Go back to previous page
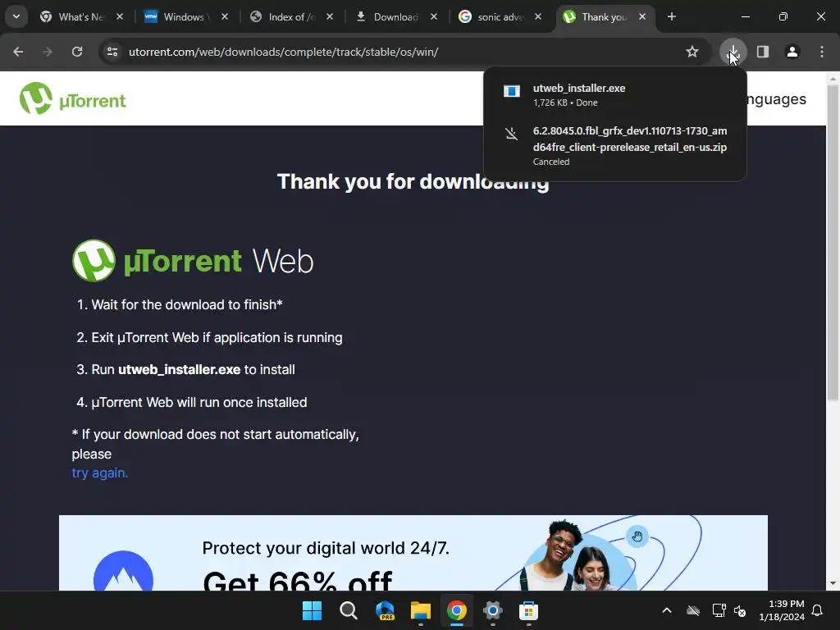The height and width of the screenshot is (630, 840). tap(18, 52)
